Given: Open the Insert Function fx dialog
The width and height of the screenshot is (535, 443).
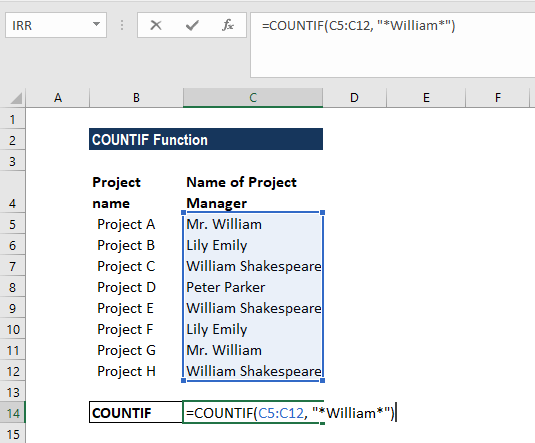Looking at the screenshot, I should coord(228,25).
